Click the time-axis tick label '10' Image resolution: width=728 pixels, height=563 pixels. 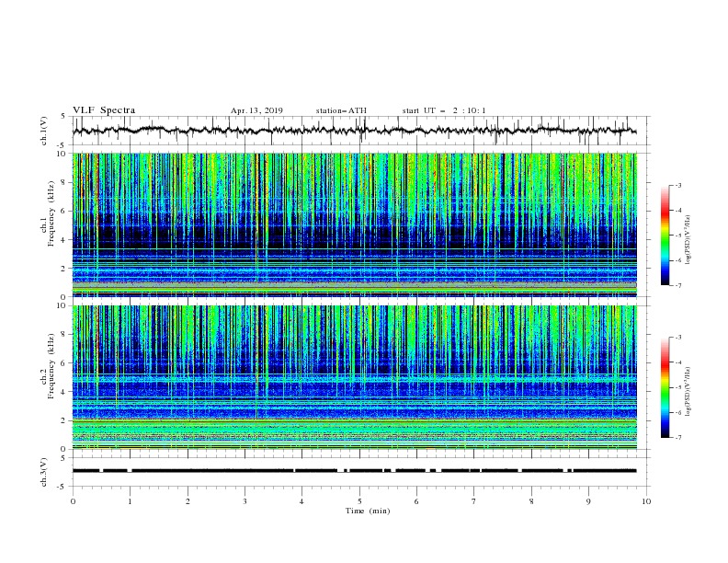[646, 501]
